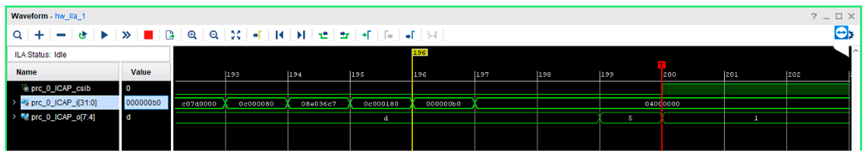The height and width of the screenshot is (156, 868).
Task: Close the Waveform panel
Action: click(852, 16)
